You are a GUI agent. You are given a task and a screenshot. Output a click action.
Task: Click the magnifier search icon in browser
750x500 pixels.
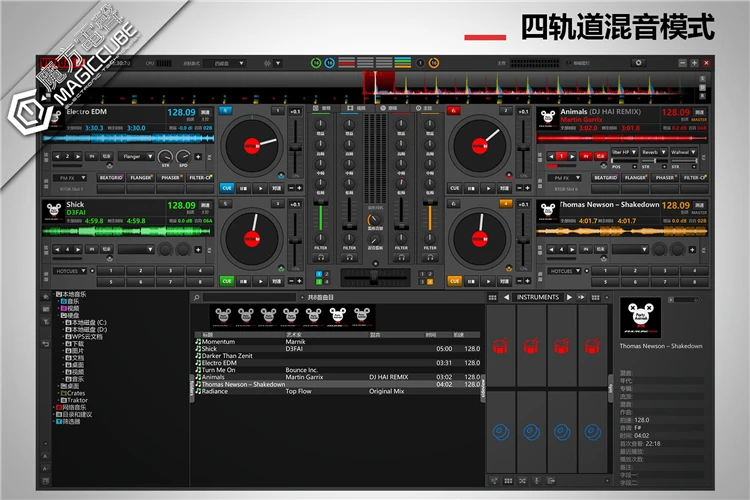click(196, 298)
